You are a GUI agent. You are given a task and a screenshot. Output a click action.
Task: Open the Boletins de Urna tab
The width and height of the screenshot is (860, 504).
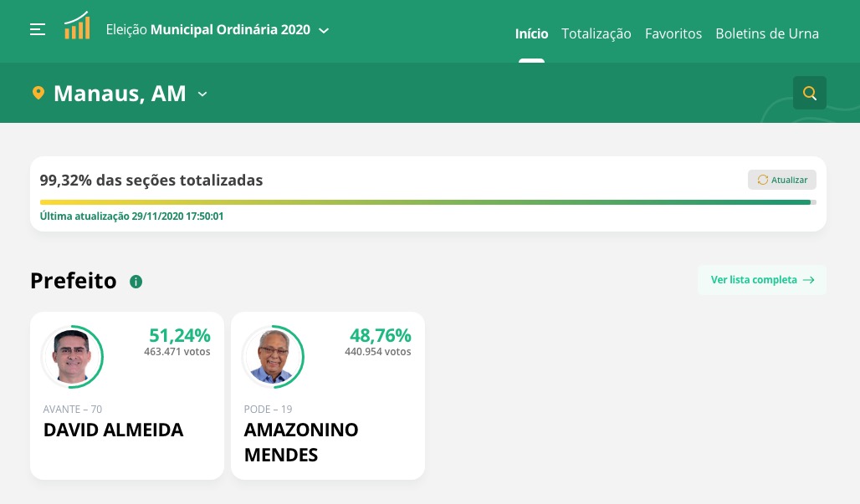coord(766,34)
